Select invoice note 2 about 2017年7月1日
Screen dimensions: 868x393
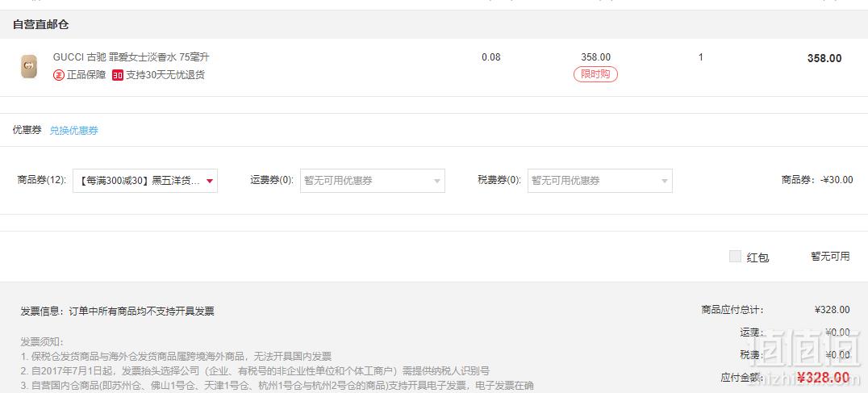tap(255, 371)
